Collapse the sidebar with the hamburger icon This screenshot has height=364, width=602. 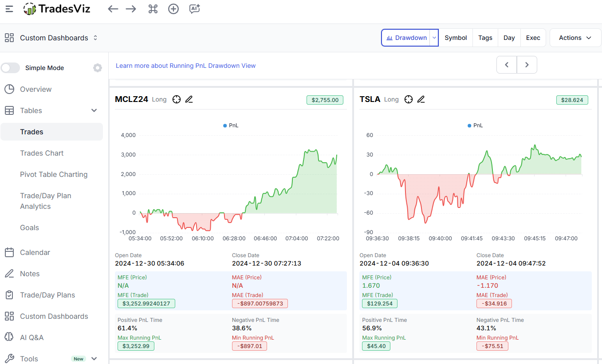[9, 9]
